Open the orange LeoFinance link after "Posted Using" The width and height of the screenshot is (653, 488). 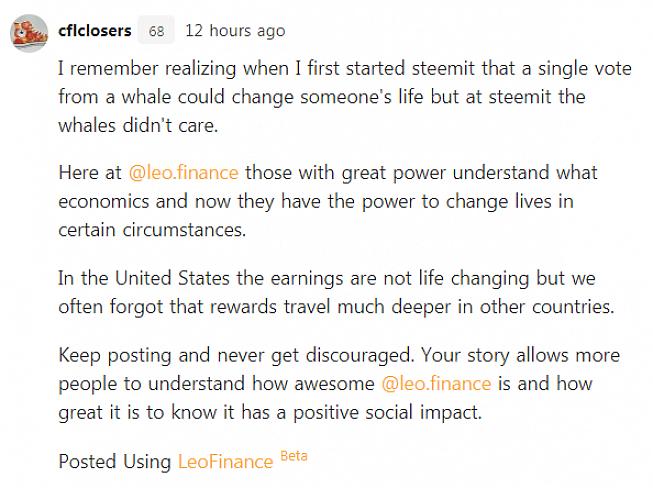(x=225, y=461)
